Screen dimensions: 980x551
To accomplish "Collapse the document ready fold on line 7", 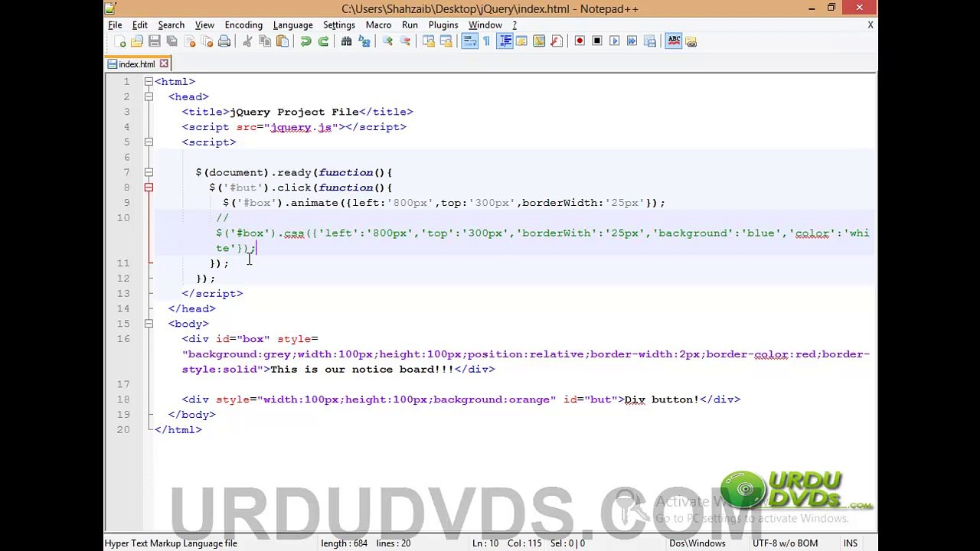I will (149, 173).
